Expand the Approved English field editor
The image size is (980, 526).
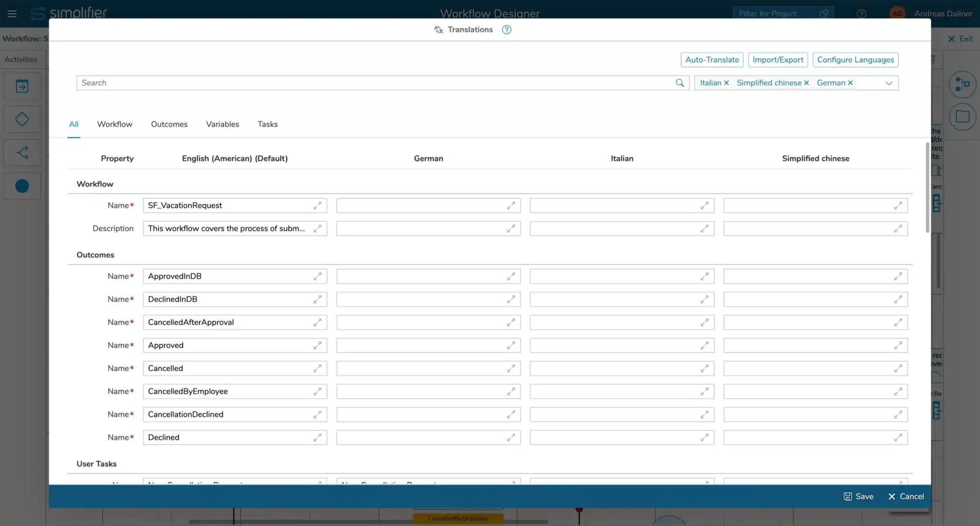[317, 346]
